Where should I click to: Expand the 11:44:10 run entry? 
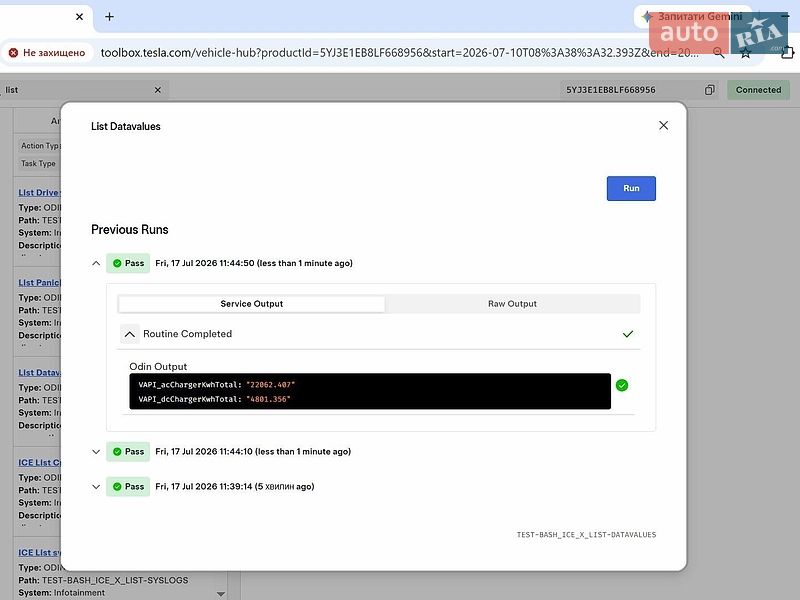(96, 452)
